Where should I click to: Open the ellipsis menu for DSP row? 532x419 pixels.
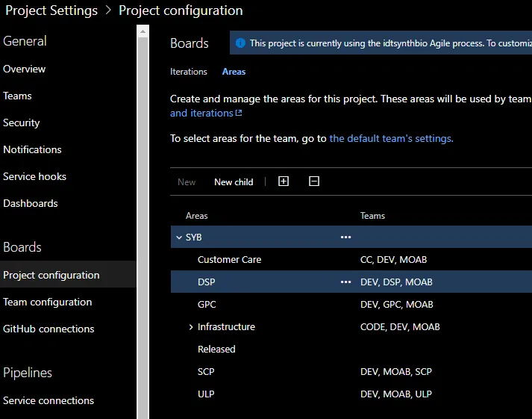click(x=345, y=282)
